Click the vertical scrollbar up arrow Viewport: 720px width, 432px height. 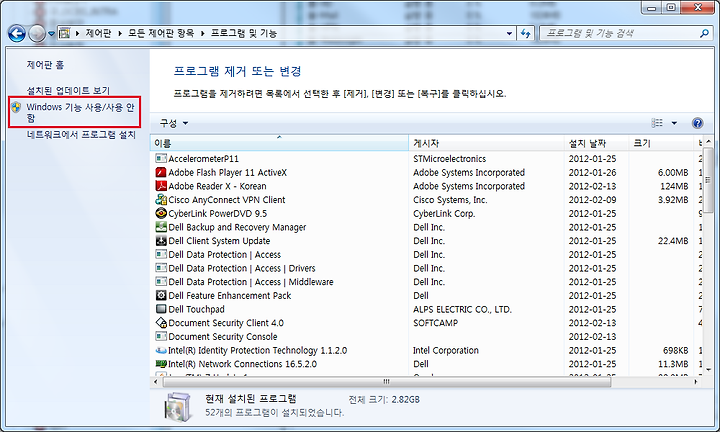click(708, 141)
